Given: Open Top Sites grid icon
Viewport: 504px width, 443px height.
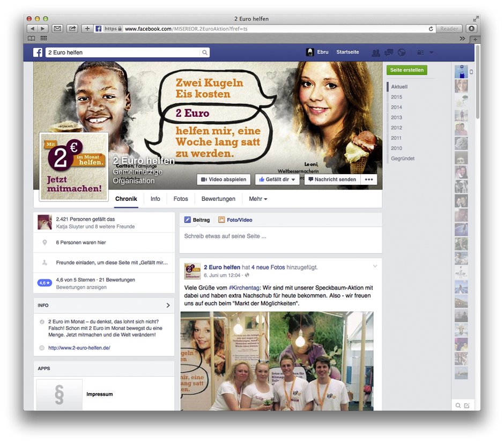Looking at the screenshot, I should (44, 39).
